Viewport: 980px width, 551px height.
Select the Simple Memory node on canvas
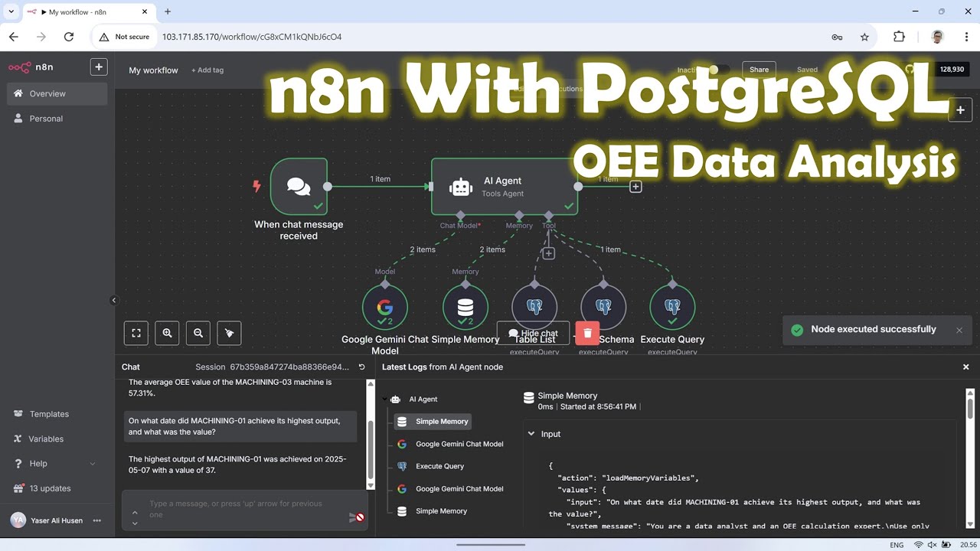[x=465, y=307]
